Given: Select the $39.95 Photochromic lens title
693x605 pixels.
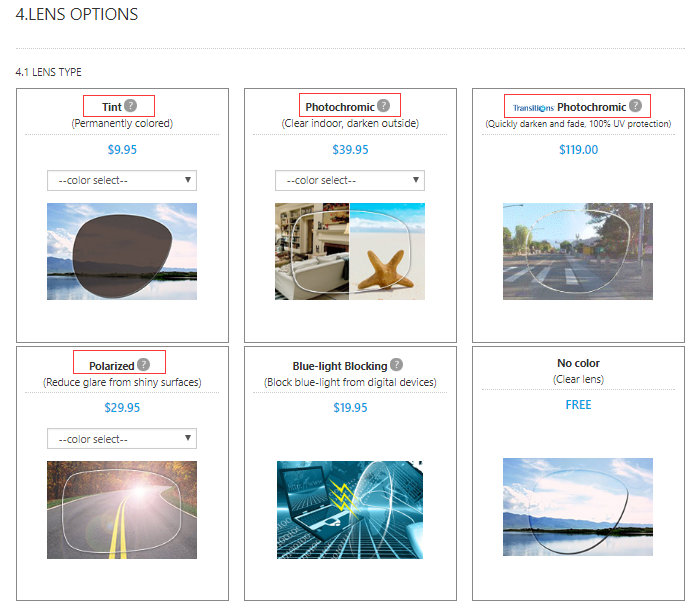Looking at the screenshot, I should 340,107.
